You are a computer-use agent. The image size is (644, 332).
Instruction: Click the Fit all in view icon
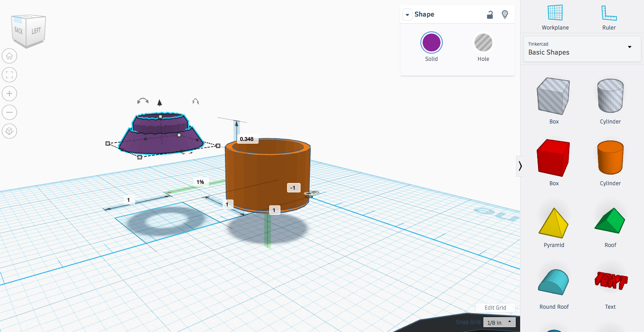[9, 75]
